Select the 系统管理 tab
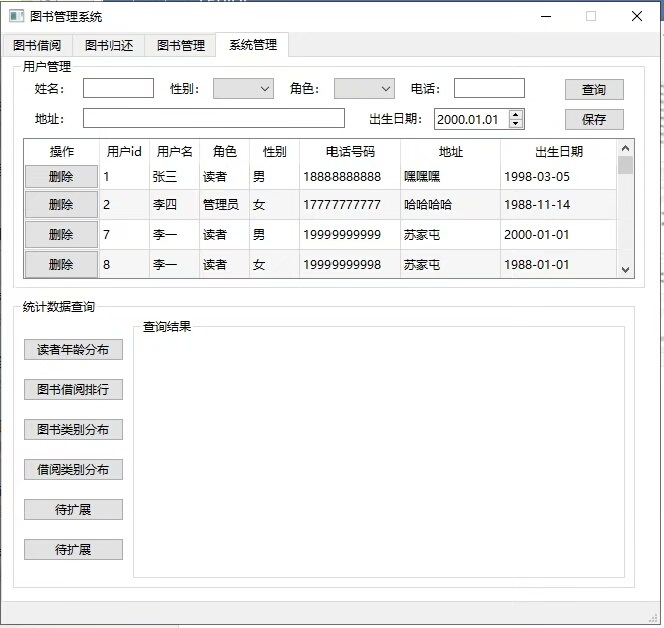664x628 pixels. click(x=253, y=44)
